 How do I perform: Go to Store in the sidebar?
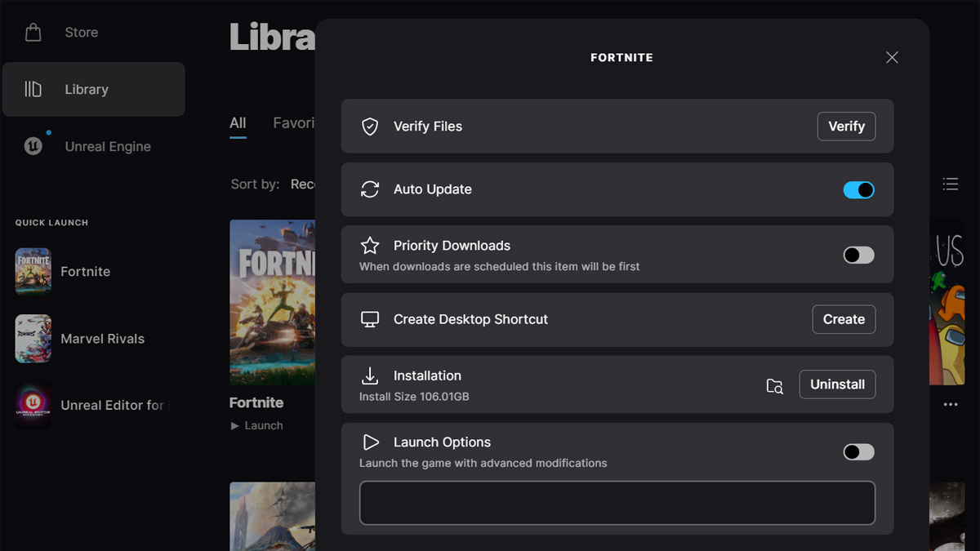(x=94, y=33)
